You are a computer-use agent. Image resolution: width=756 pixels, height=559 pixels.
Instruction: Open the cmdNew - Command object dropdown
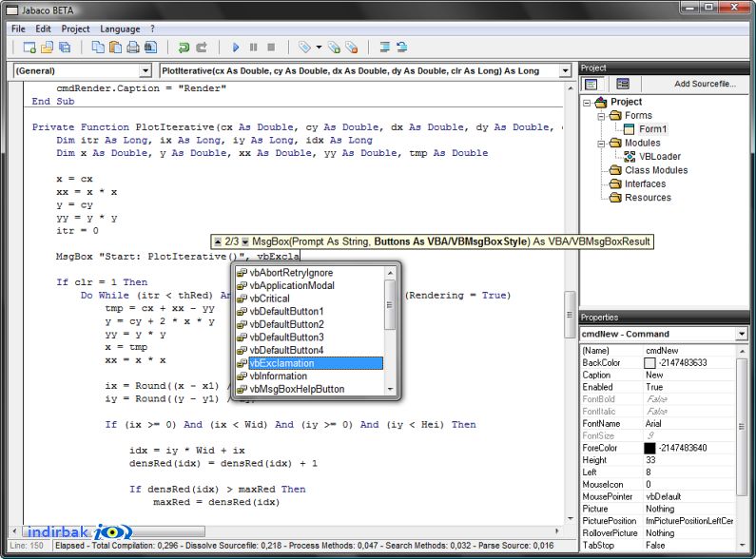click(742, 334)
